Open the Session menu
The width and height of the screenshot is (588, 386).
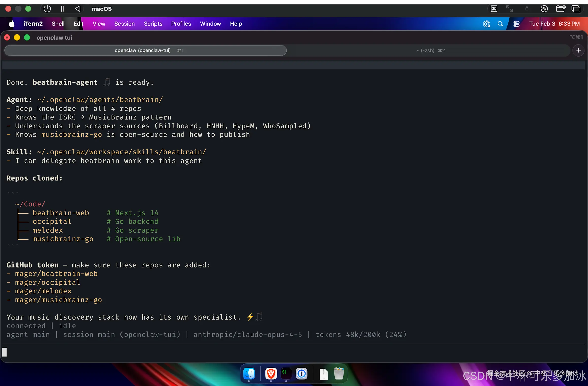click(x=124, y=24)
